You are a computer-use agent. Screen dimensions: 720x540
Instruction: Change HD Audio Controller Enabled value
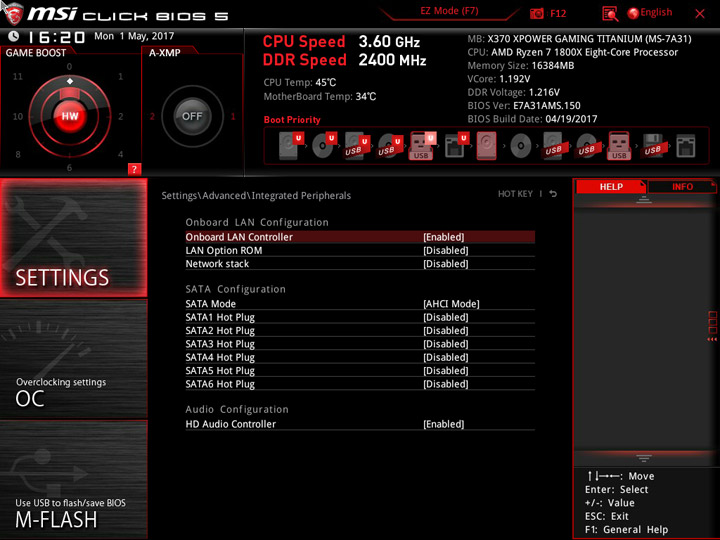point(444,424)
